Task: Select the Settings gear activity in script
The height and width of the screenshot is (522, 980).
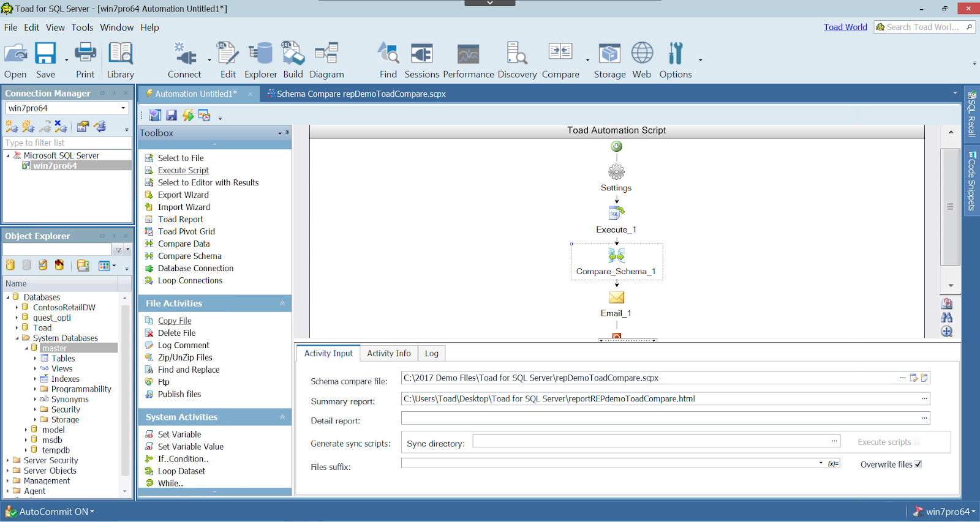Action: click(x=616, y=172)
